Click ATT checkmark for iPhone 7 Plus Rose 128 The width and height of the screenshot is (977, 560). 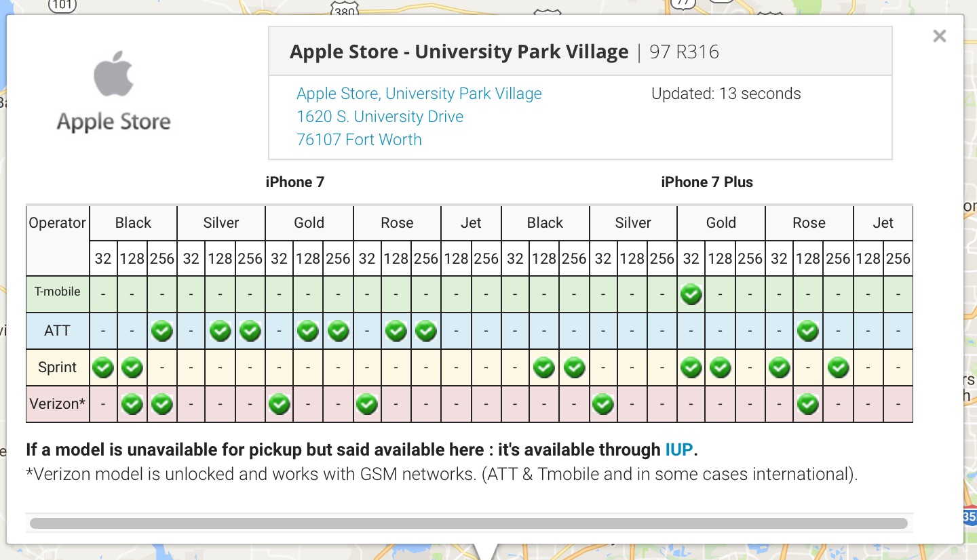(808, 332)
